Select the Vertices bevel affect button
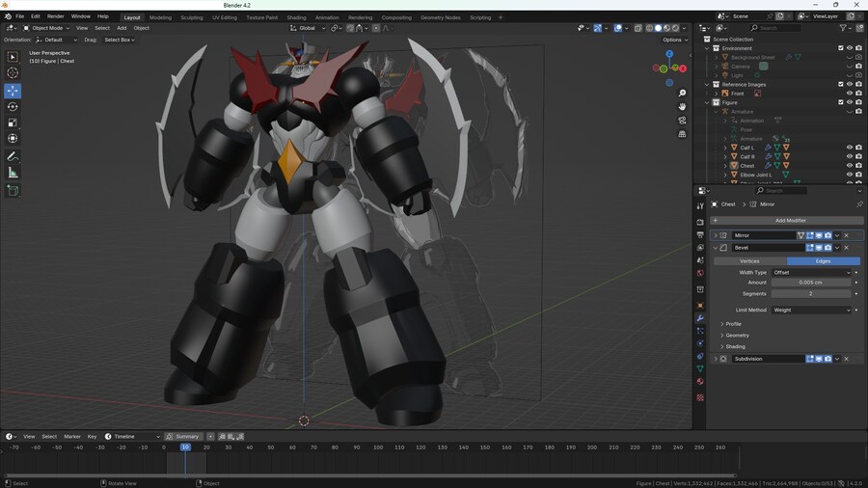868x488 pixels. pos(749,261)
